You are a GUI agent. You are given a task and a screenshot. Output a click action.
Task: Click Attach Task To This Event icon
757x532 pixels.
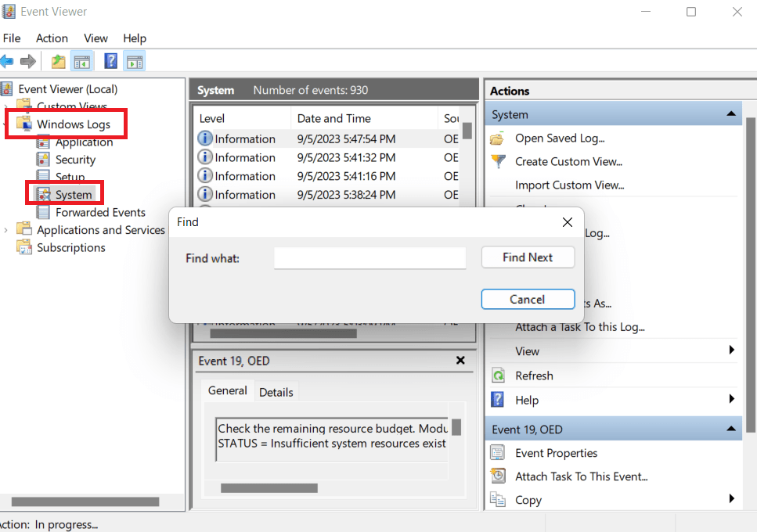coord(499,476)
